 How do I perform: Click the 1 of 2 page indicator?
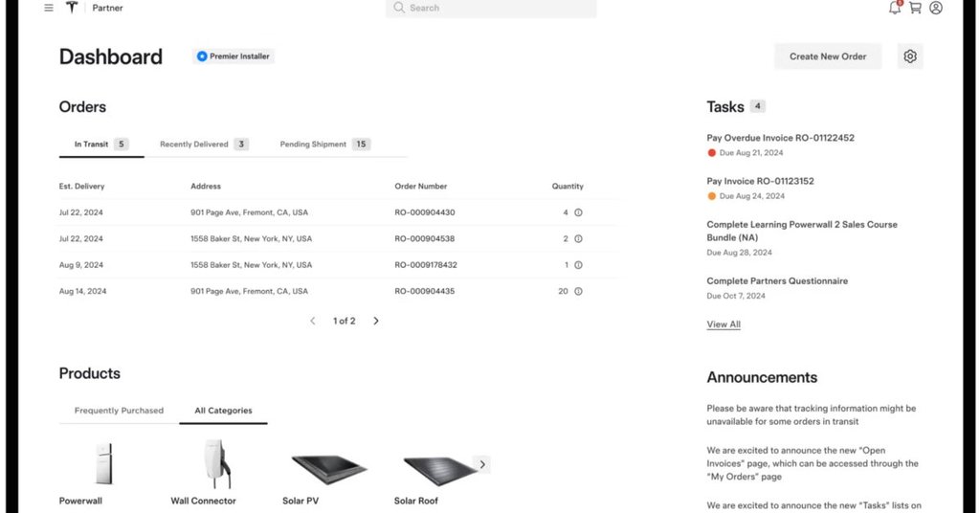tap(345, 321)
